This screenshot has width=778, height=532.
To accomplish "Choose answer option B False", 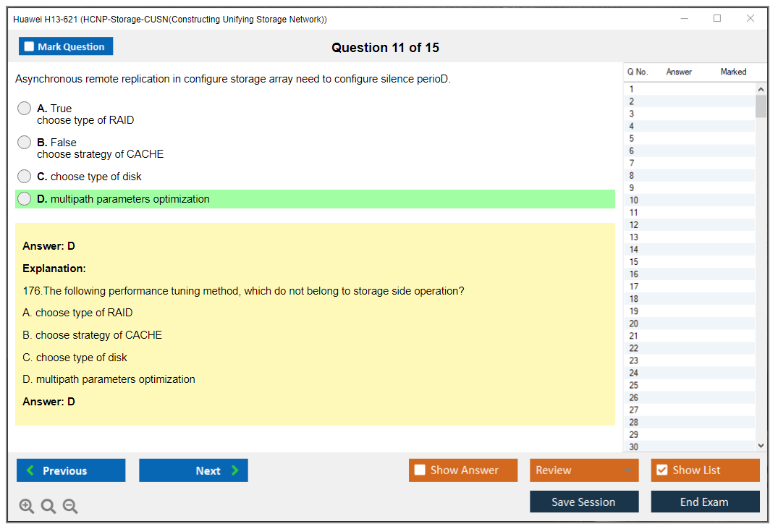I will coord(25,143).
